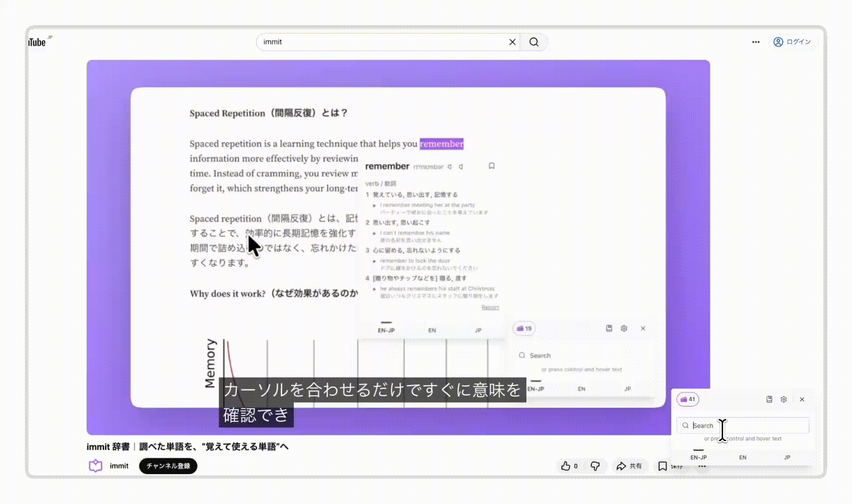Switch to EN tab in immit popup

click(x=743, y=457)
